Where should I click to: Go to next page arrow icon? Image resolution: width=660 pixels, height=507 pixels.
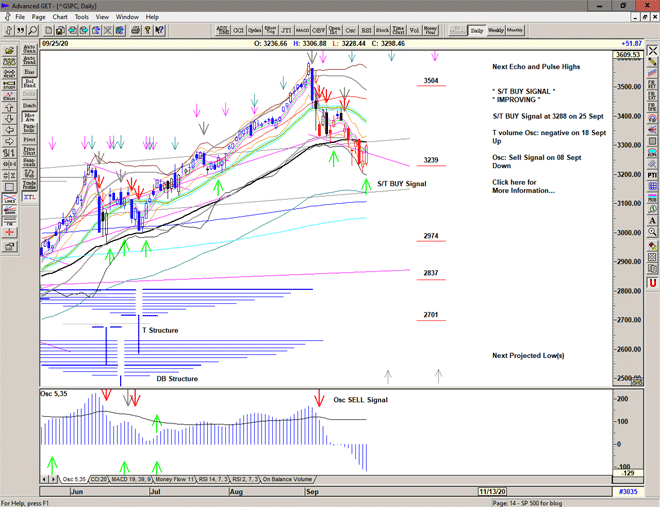click(84, 30)
